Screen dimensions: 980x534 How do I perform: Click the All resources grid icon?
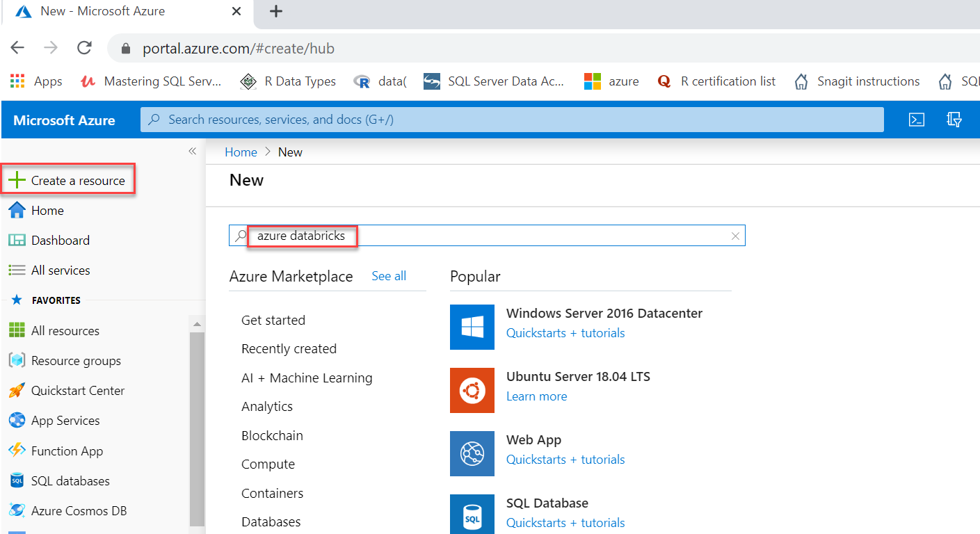(x=17, y=331)
